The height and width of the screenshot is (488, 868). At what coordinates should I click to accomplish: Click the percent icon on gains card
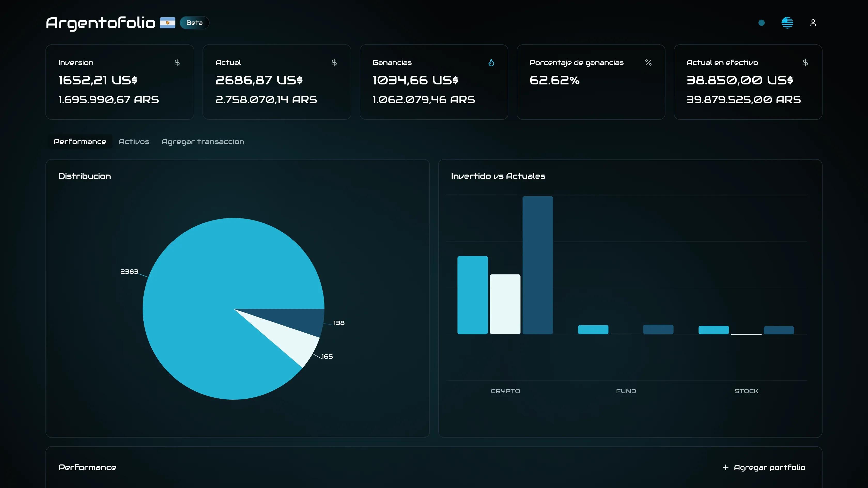[x=648, y=62]
